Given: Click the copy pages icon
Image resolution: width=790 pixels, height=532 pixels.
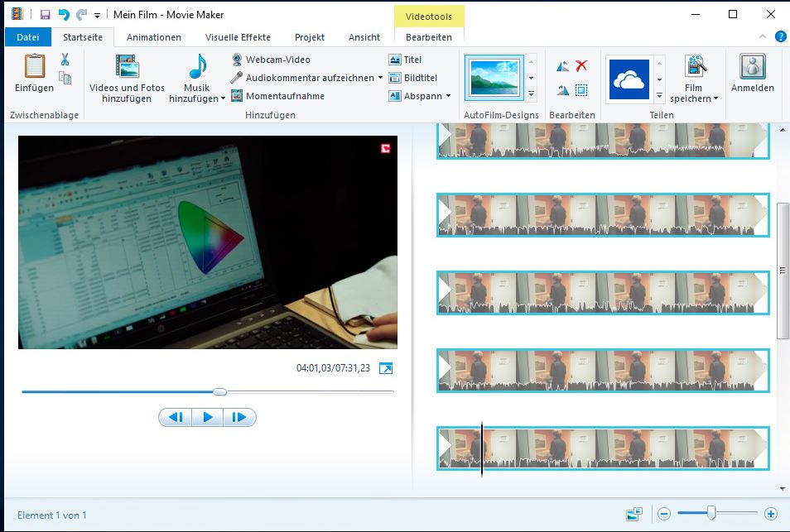Looking at the screenshot, I should [x=65, y=78].
